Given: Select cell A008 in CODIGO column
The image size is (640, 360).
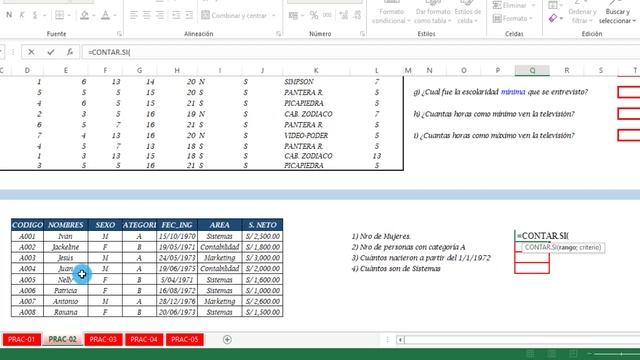Looking at the screenshot, I should click(27, 312).
